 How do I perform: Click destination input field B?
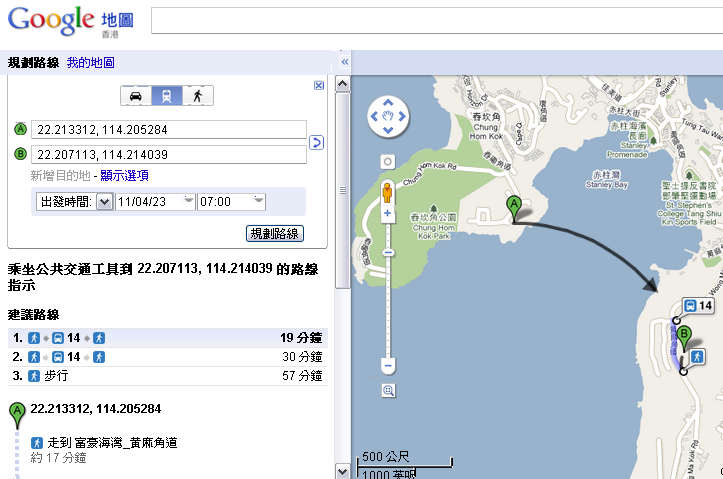click(x=169, y=154)
